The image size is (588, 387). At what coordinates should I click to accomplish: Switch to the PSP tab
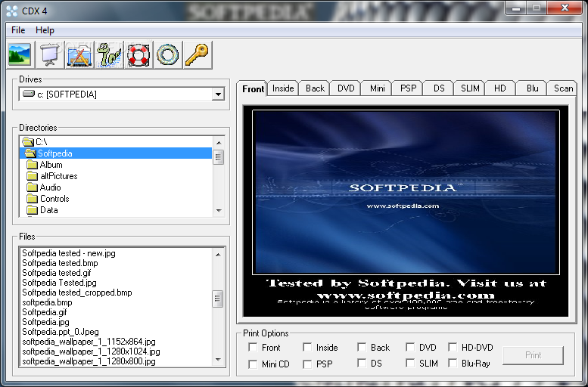[408, 88]
